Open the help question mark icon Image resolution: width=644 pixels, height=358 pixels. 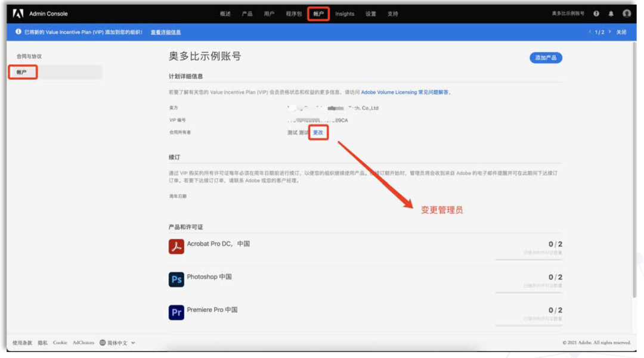coord(597,13)
